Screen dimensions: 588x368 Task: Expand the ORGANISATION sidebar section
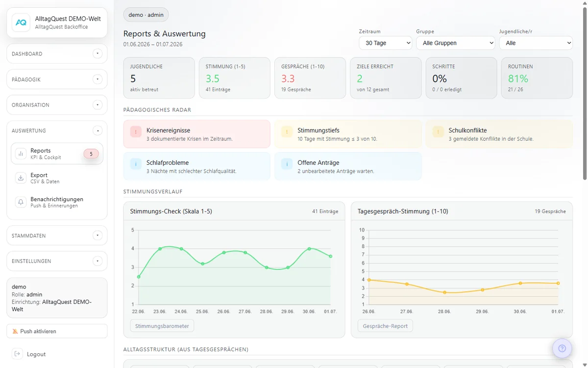pyautogui.click(x=98, y=105)
